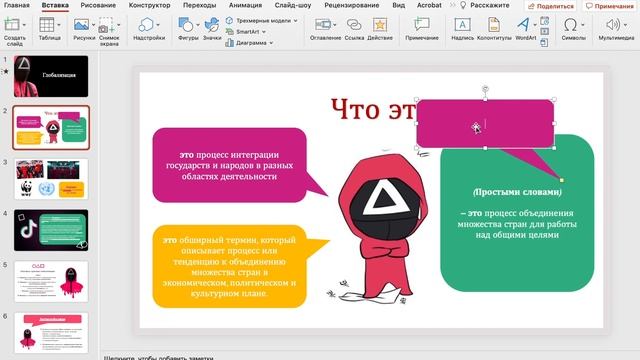Select slide 1 thumbnail Глобализация
The width and height of the screenshot is (640, 360).
(x=51, y=76)
